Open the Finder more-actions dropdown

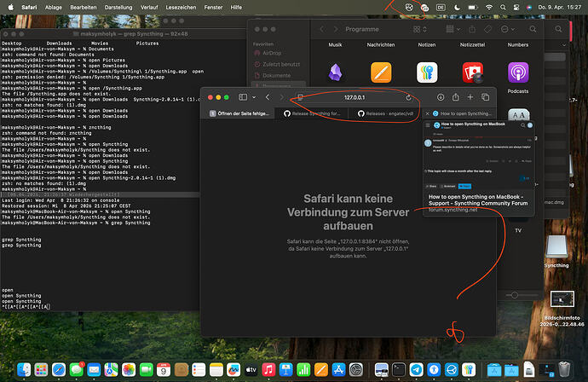507,29
